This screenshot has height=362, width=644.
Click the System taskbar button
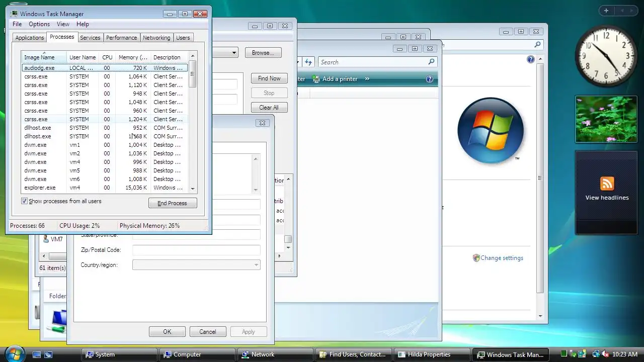pos(120,354)
